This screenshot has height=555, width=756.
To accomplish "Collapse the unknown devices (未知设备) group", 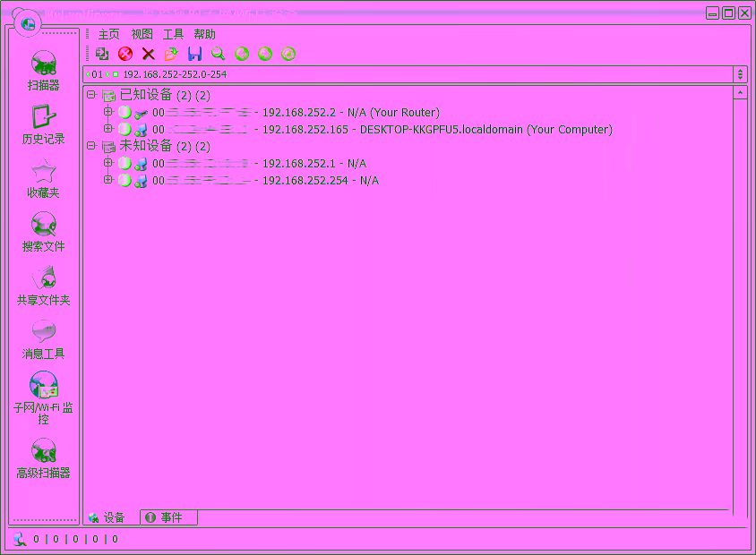I will [91, 146].
